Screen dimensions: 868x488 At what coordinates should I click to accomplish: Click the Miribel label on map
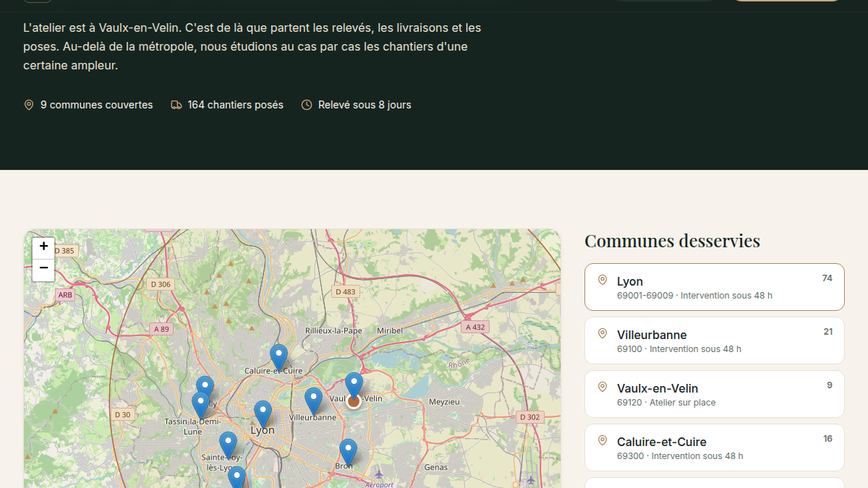click(390, 330)
